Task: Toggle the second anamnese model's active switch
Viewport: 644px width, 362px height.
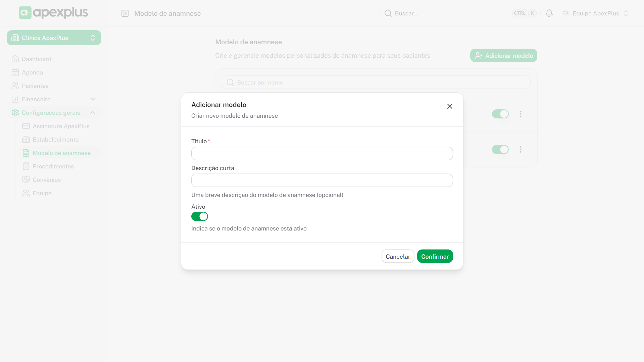Action: [x=500, y=150]
